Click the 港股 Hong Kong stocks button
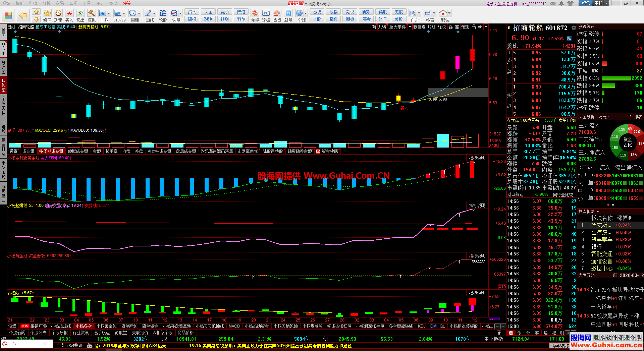644x351 pixels. (399, 12)
